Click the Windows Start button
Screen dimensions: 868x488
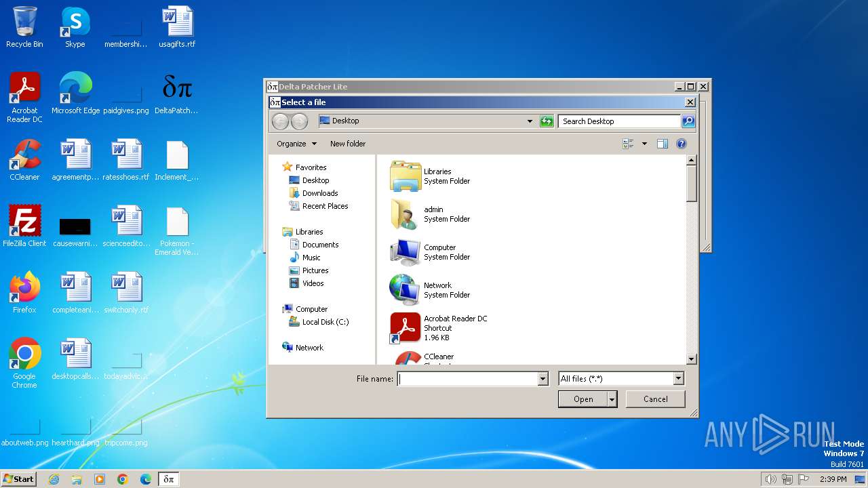coord(19,479)
